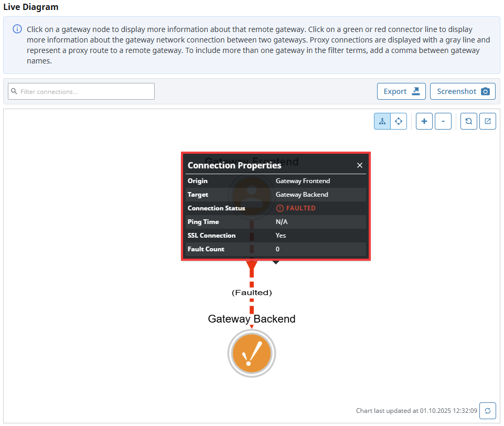Click the orange Gateway Backend node
Screen dimensions: 504x426
point(252,353)
